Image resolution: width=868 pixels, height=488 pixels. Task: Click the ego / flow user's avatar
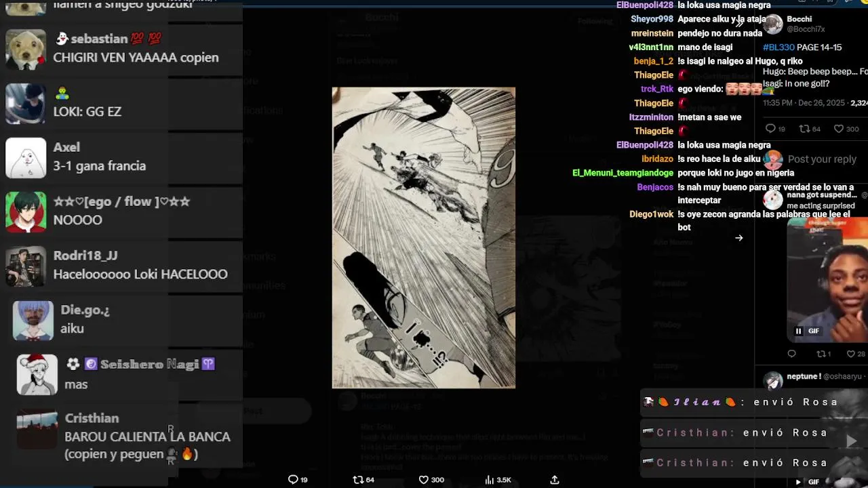click(26, 212)
